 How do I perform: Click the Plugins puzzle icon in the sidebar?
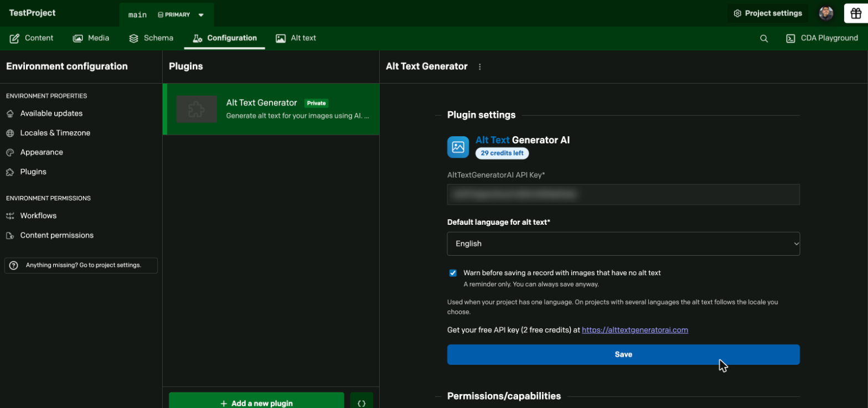coord(10,172)
